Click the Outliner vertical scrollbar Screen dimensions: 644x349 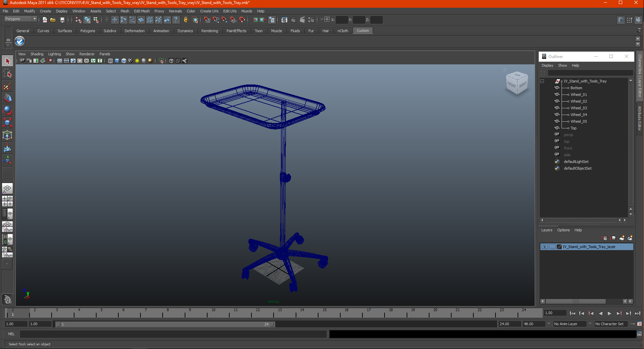coord(631,144)
